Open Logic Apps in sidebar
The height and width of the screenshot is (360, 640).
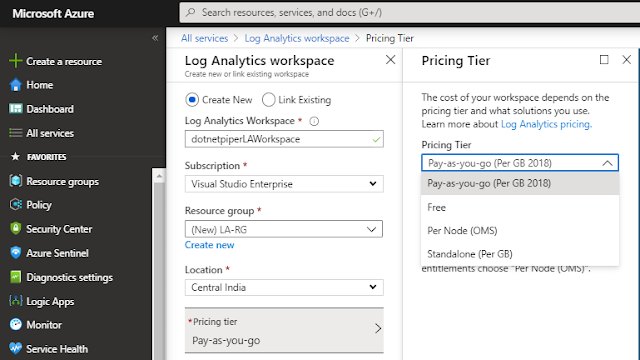tap(50, 302)
